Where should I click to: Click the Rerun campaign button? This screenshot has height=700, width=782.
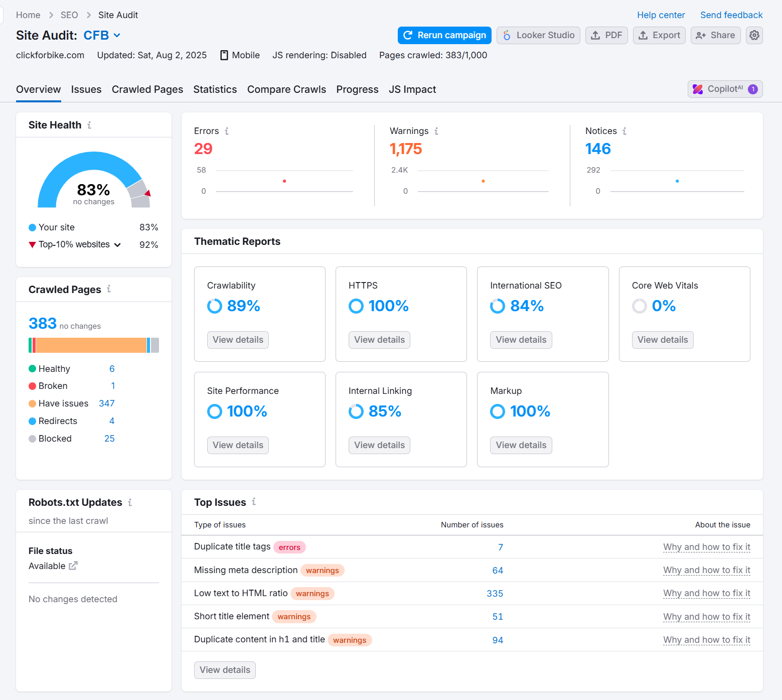(x=444, y=35)
